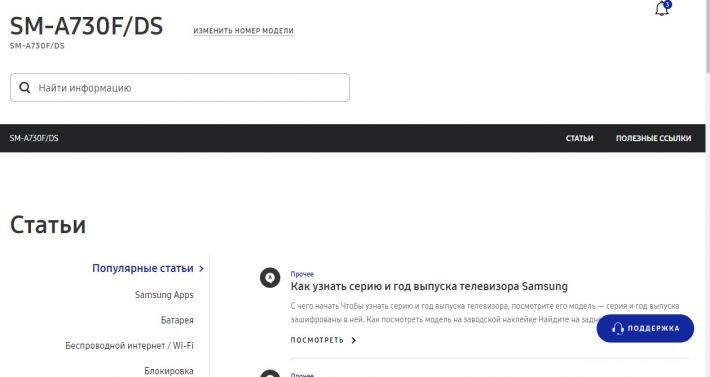This screenshot has height=377, width=710.
Task: Click SM-A730F/DS in the dark navigation bar
Action: (34, 138)
